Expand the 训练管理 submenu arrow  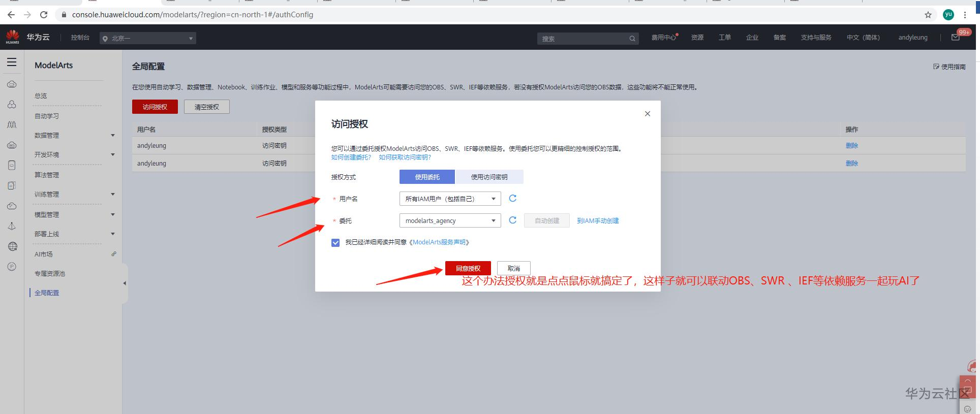pyautogui.click(x=113, y=194)
